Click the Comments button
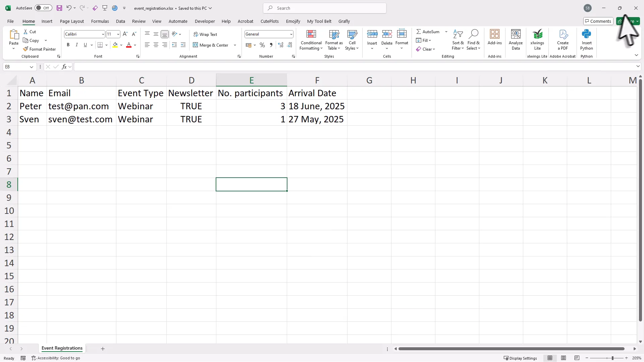The width and height of the screenshot is (644, 362). coord(598,21)
